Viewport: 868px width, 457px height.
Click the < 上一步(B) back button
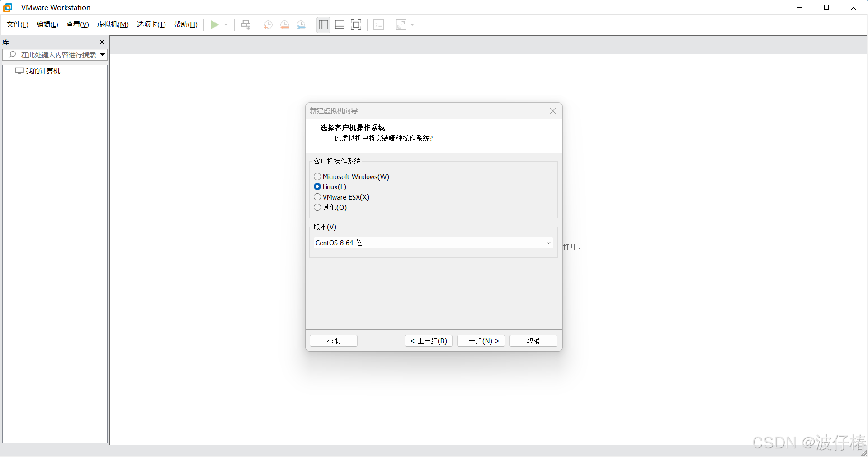429,341
